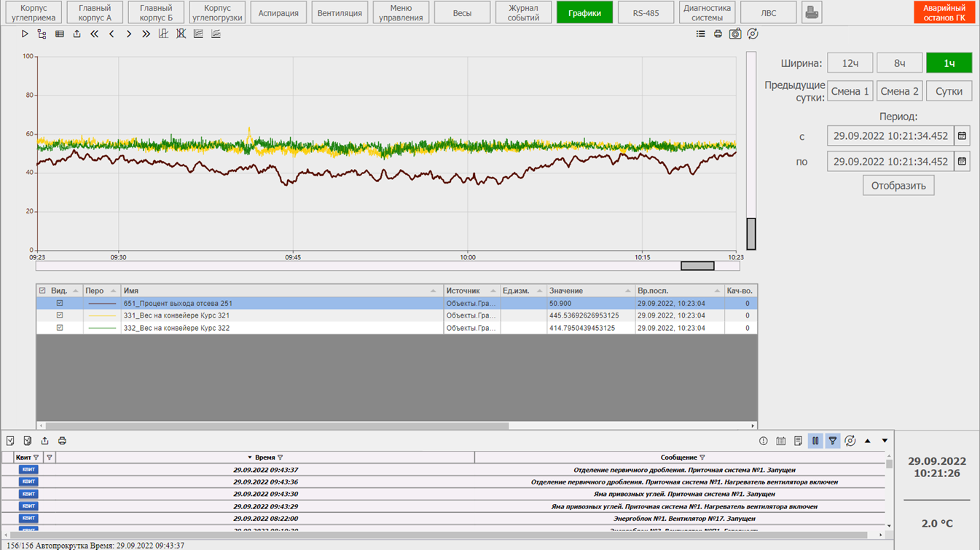The height and width of the screenshot is (550, 980).
Task: Toggle visibility of 332_Вес на конвейере Курс 322
Action: [x=60, y=328]
